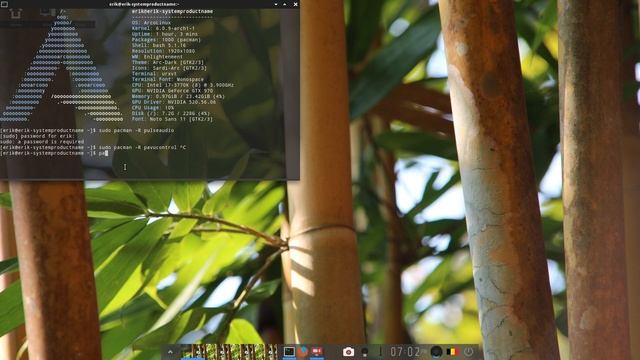Click the terminal title bar text
The width and height of the screenshot is (640, 360).
click(144, 4)
